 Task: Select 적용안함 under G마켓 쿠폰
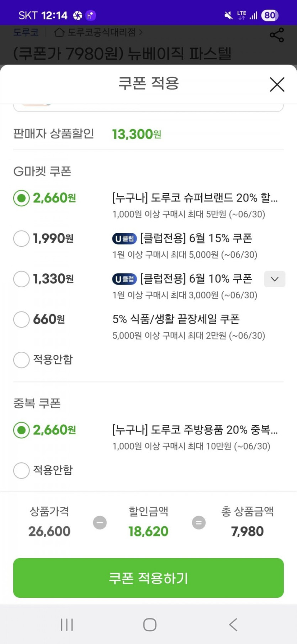click(x=21, y=360)
